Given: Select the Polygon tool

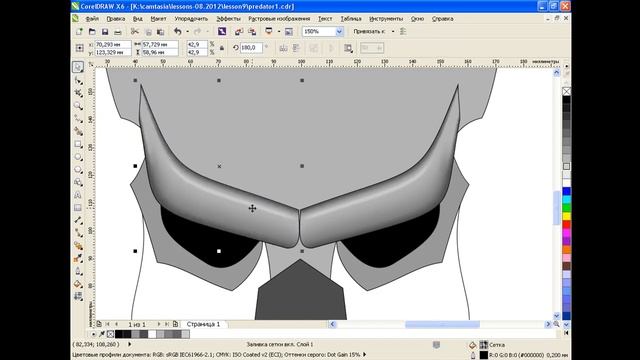Looking at the screenshot, I should click(78, 169).
